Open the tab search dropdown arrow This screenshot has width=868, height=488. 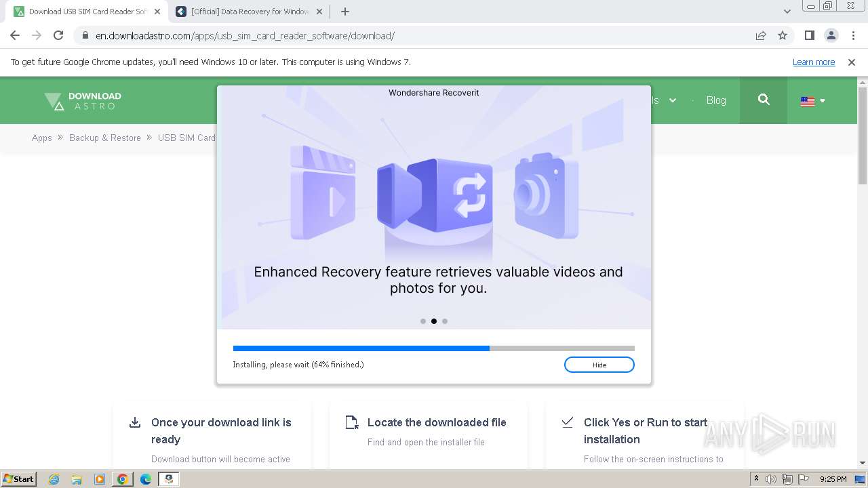[787, 12]
